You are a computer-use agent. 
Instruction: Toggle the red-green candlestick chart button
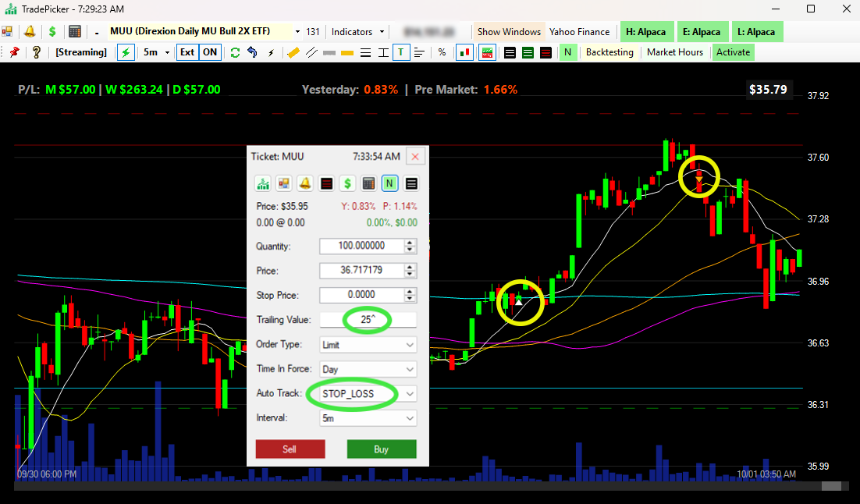pos(464,52)
